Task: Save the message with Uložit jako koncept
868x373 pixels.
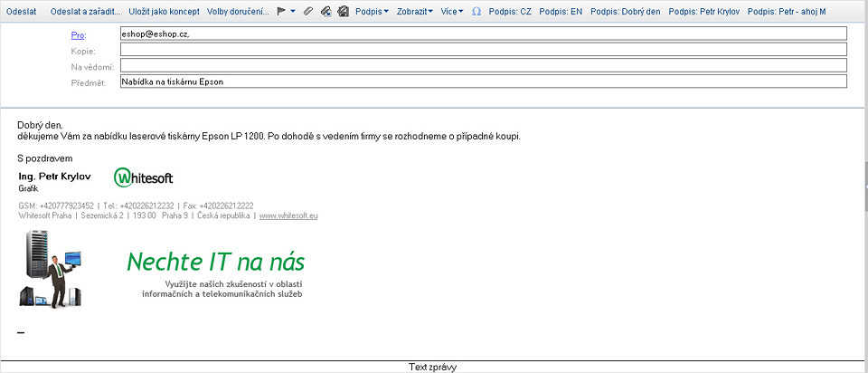Action: click(x=164, y=12)
